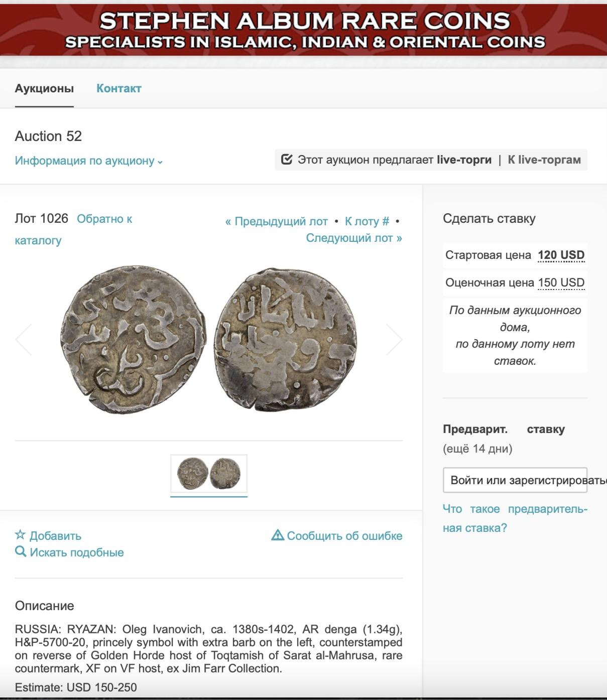Click the warning triangle icon for Сообщить об ошибке
Screen dimensions: 607x700
[278, 535]
